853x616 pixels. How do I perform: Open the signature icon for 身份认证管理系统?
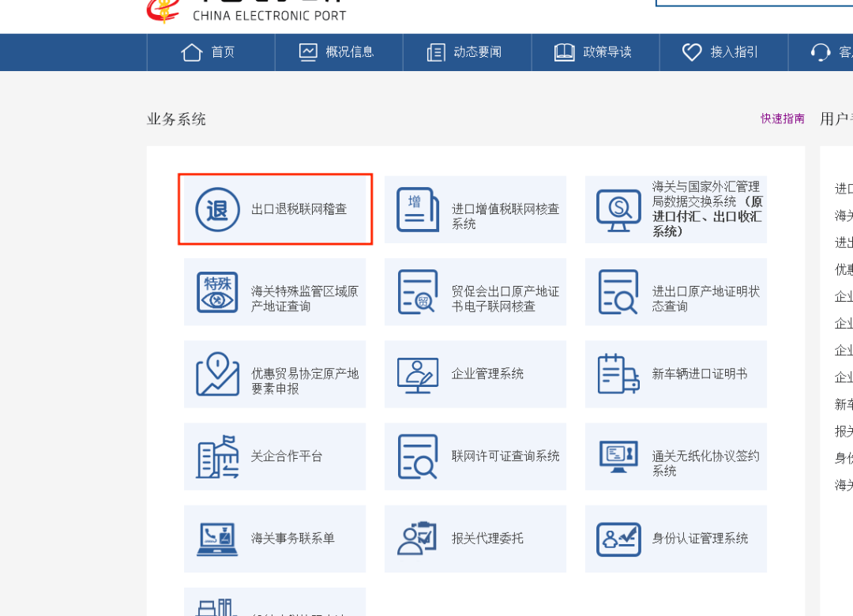coord(618,539)
